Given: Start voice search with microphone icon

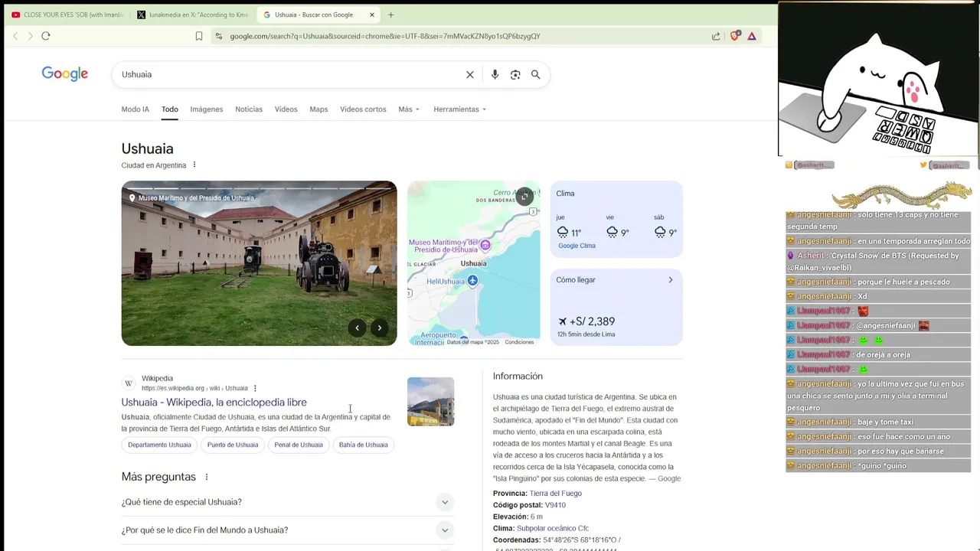Looking at the screenshot, I should click(x=495, y=74).
